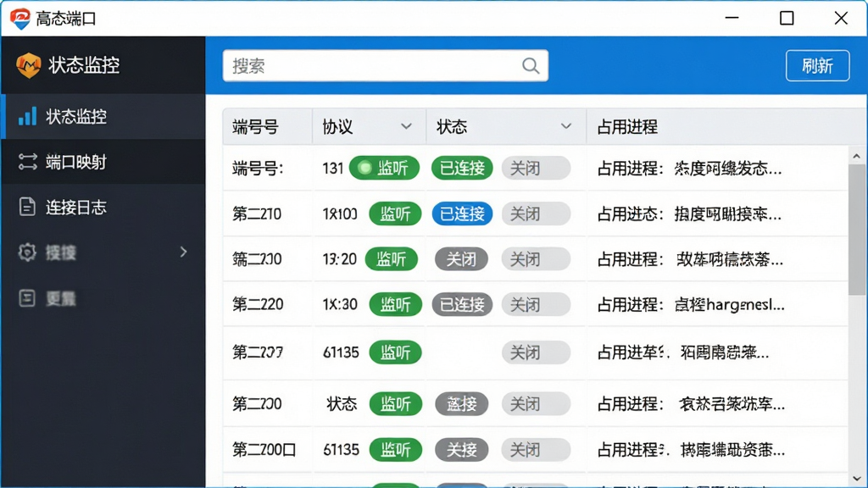
Task: Select the 第二200口 port cell
Action: click(264, 450)
